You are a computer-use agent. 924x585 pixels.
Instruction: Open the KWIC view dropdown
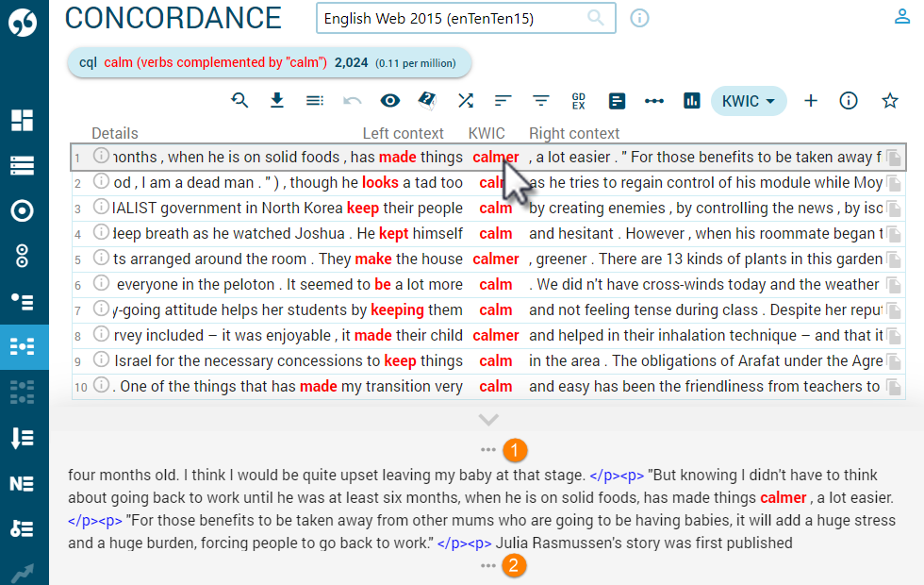(749, 101)
